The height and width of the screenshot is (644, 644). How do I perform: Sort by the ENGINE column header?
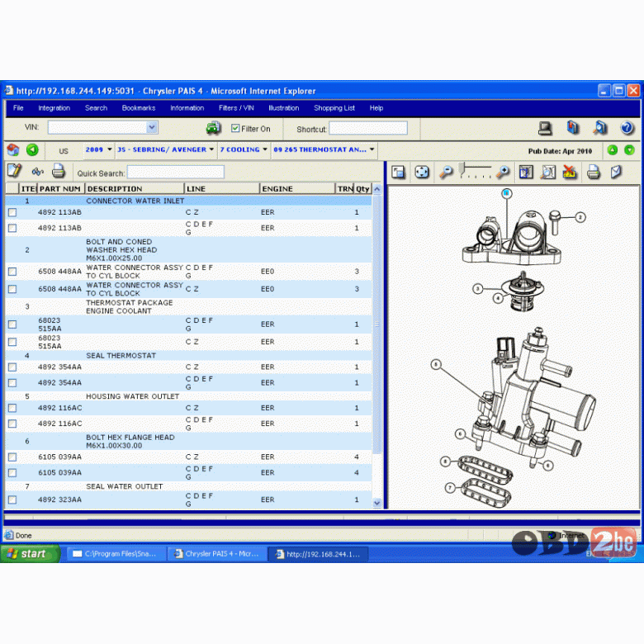point(297,188)
